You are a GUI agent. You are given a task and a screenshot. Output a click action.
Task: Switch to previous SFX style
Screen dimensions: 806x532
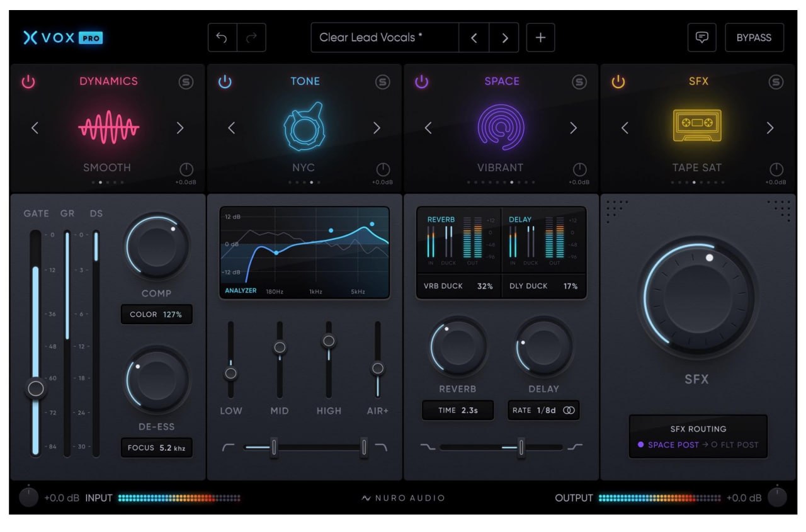(x=625, y=128)
